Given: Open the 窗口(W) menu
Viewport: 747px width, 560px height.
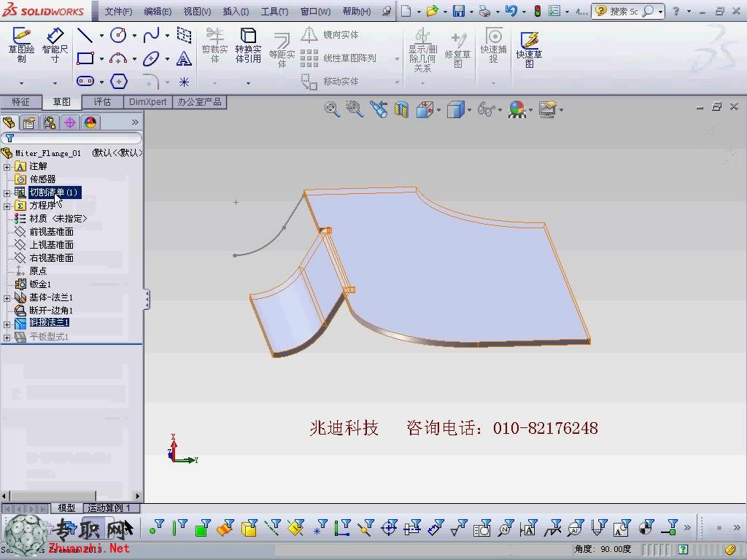Looking at the screenshot, I should point(315,11).
